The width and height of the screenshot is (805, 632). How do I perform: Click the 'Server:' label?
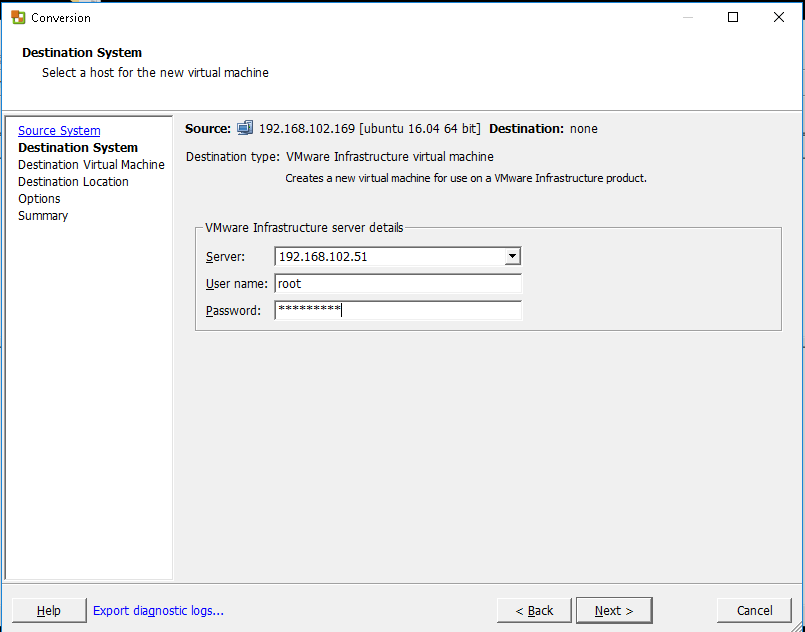[225, 257]
